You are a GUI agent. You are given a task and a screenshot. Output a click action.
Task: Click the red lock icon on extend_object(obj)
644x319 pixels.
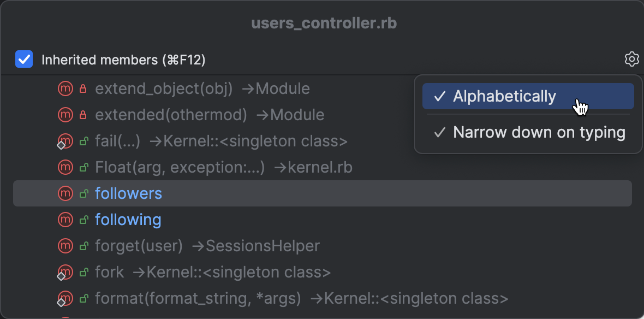(82, 88)
